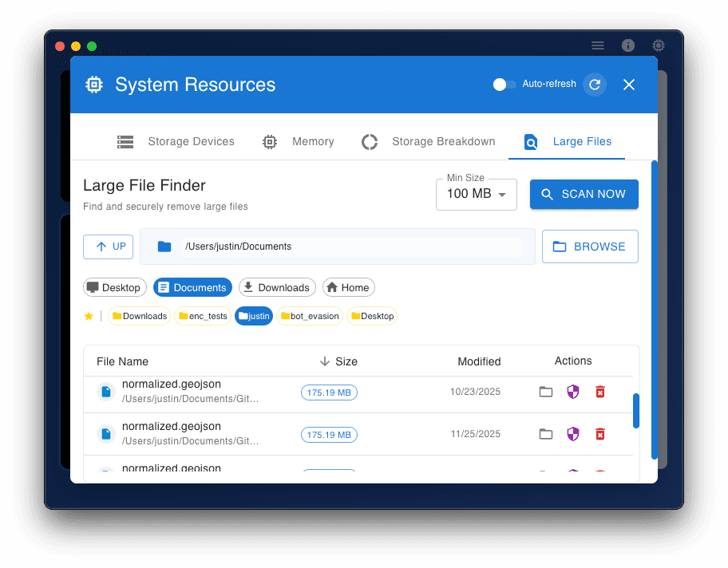Click the refresh icon beside Auto-refresh
The height and width of the screenshot is (568, 728).
coord(594,84)
